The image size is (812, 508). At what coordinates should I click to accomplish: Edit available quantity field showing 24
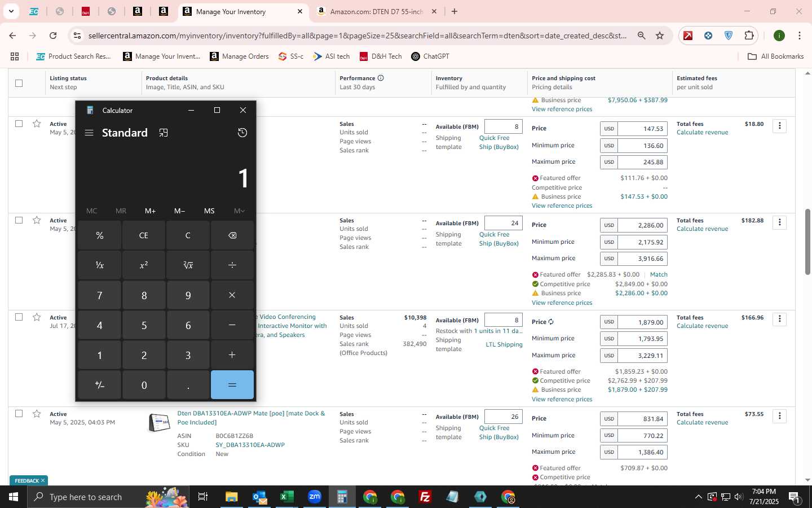tap(504, 223)
